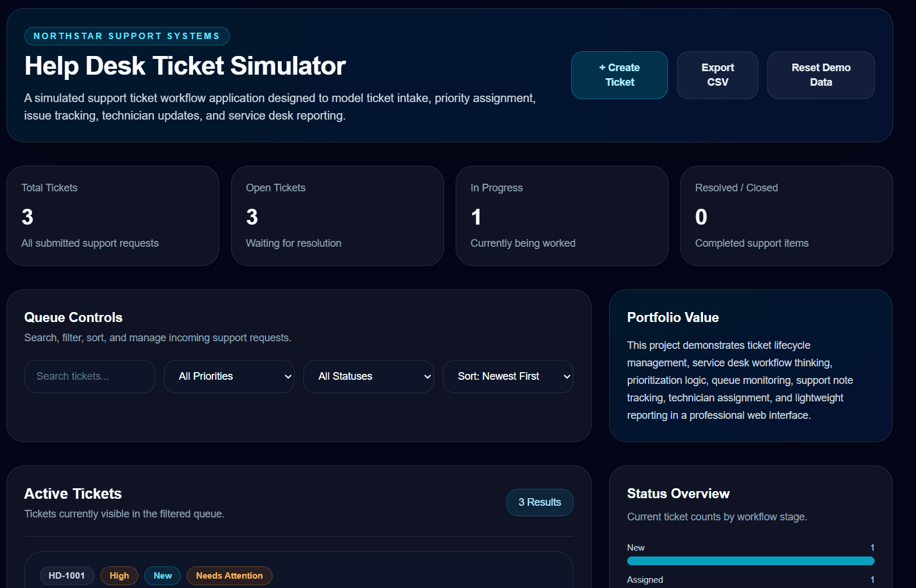Click the Northstar Support Systems badge
Viewport: 916px width, 588px height.
point(127,36)
